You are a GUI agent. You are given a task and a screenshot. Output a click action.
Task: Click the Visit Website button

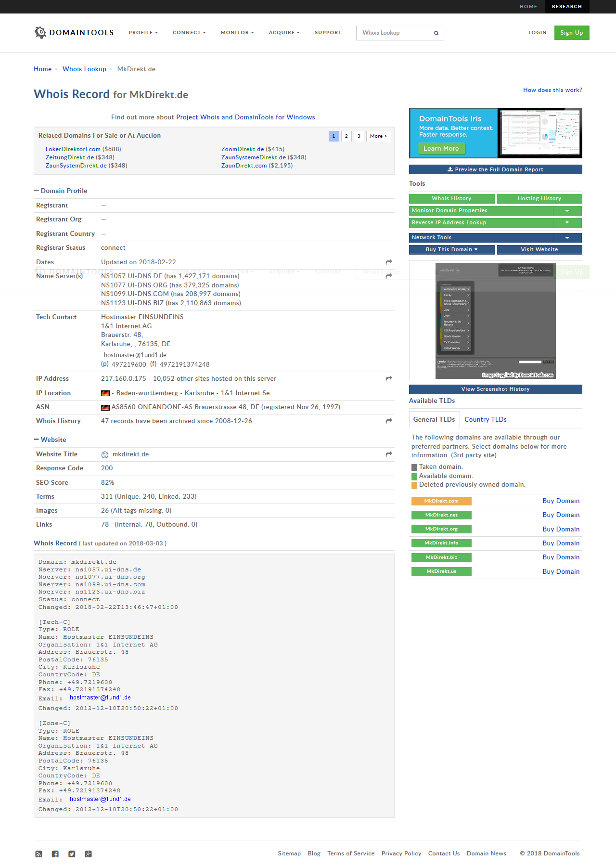coord(539,250)
